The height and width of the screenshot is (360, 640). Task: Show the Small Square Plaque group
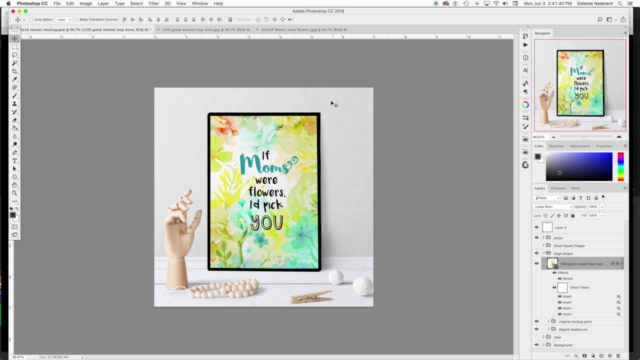(x=537, y=246)
